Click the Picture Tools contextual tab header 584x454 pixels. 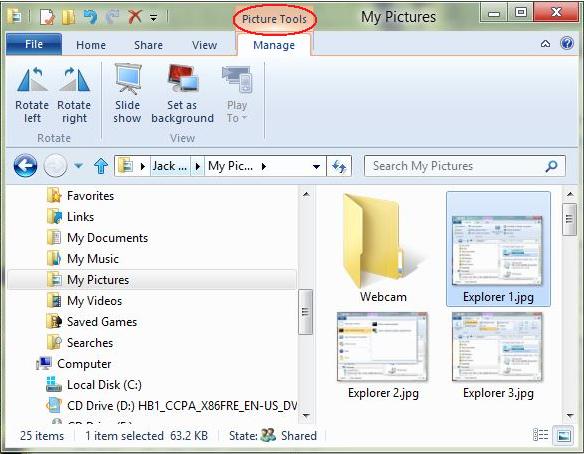pyautogui.click(x=274, y=19)
